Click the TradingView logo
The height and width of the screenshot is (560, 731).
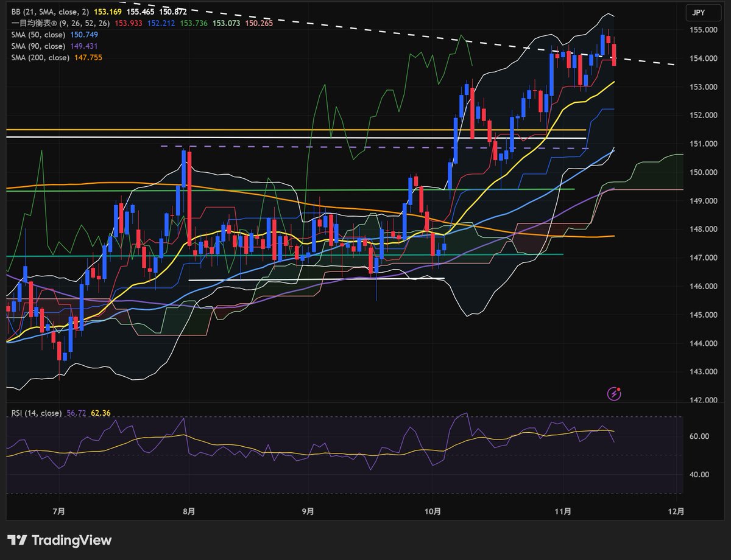click(59, 540)
